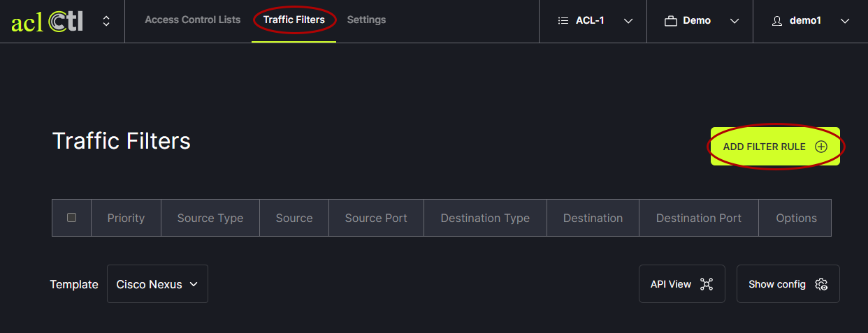
Task: Click the Destination Port column header
Action: click(698, 218)
